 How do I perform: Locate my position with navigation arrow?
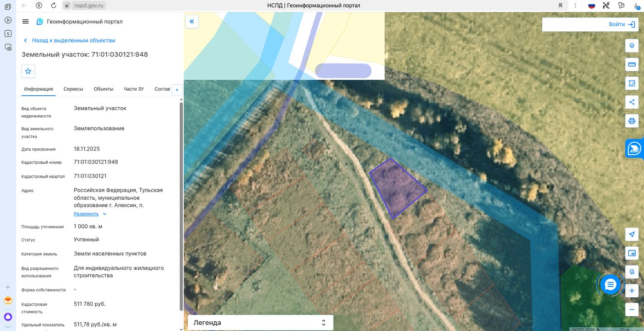pos(632,234)
